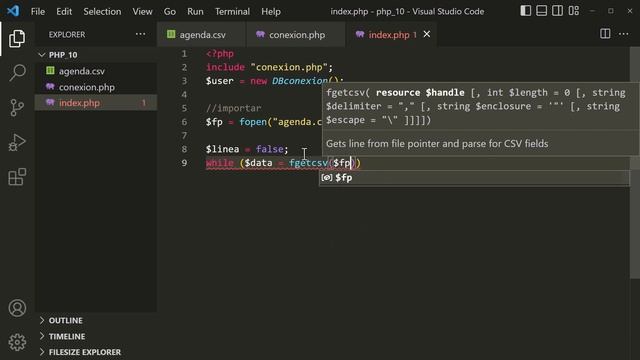Viewport: 640px width, 360px height.
Task: Switch to the conexion.php tab
Action: [x=296, y=35]
